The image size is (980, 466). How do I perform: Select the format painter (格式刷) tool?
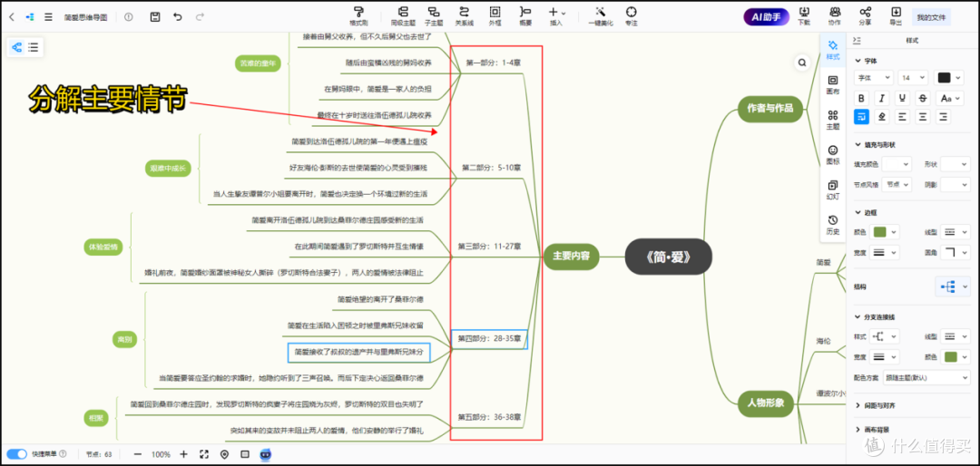tap(358, 15)
